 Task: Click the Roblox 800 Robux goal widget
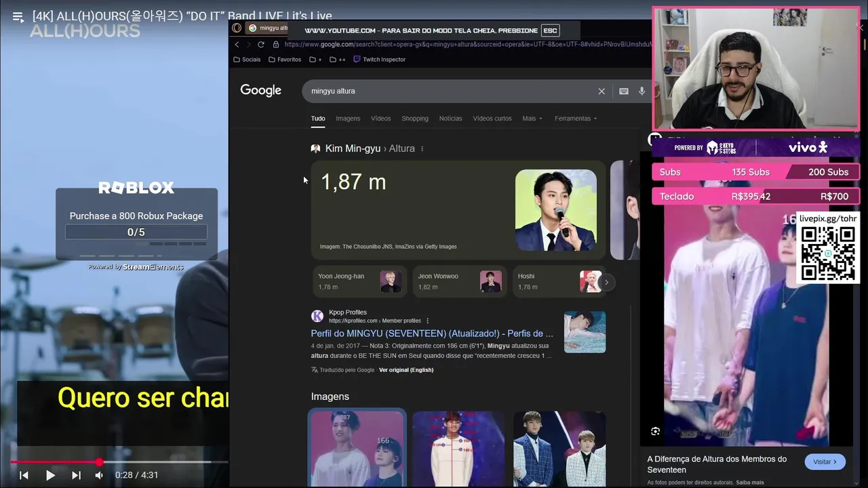(x=136, y=224)
